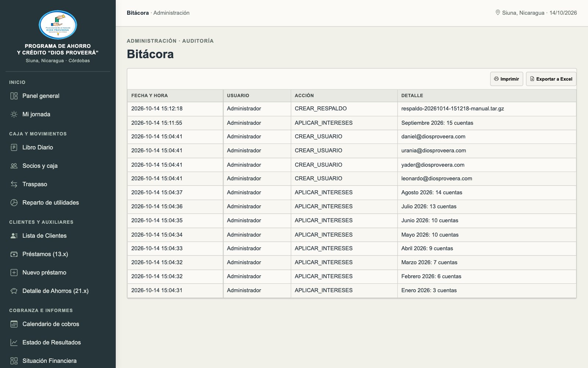Export the log with Exportar a Excel
The width and height of the screenshot is (588, 368).
click(551, 79)
